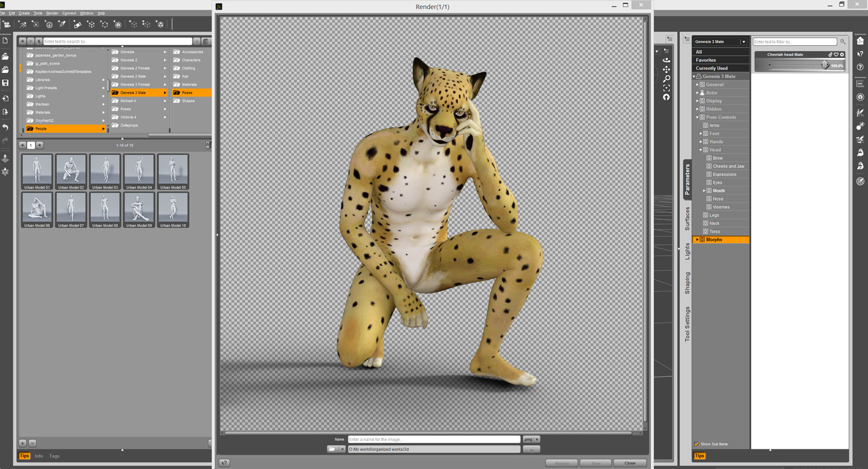The image size is (868, 469).
Task: Click the content library search field
Action: [x=117, y=42]
